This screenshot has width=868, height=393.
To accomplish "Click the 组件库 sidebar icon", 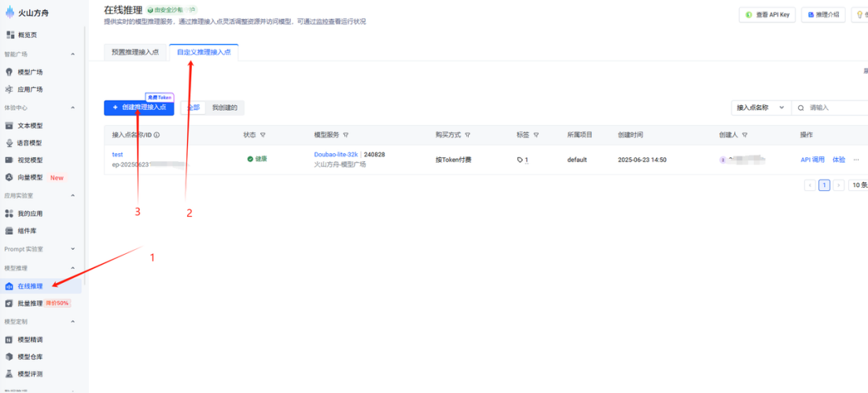I will click(9, 231).
